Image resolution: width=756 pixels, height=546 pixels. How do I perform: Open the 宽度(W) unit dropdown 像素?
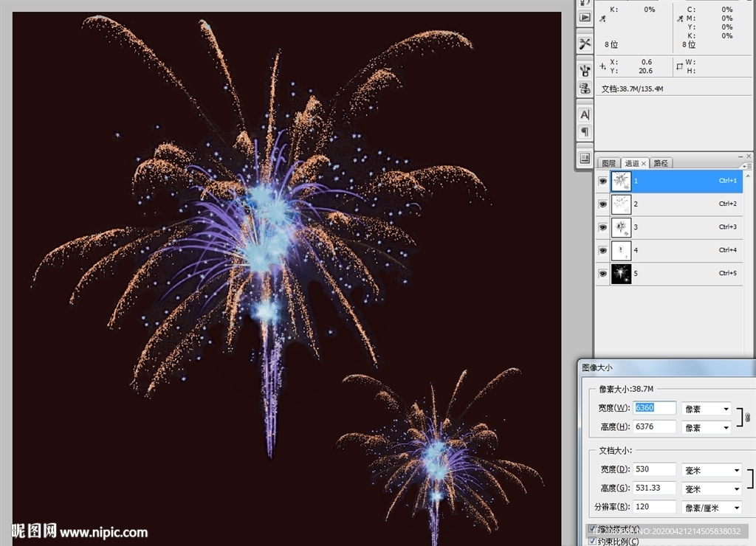pos(707,409)
